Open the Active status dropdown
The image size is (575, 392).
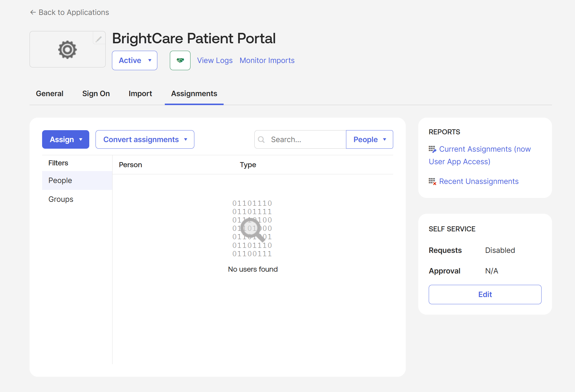click(135, 60)
